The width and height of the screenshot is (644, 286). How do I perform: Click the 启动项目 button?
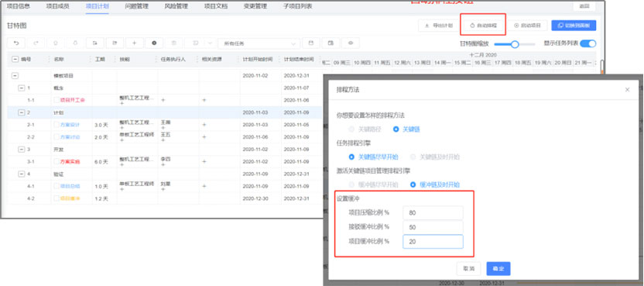(528, 26)
